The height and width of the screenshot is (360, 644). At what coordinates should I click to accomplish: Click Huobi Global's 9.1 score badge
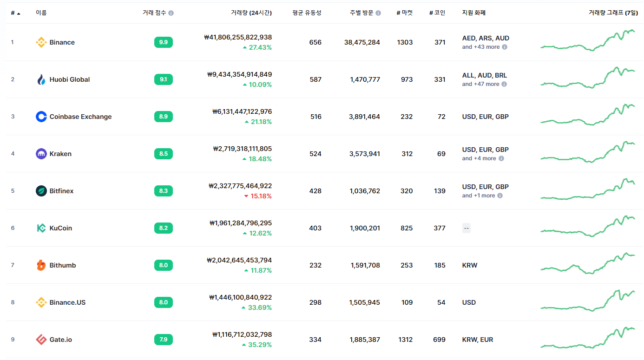tap(164, 79)
